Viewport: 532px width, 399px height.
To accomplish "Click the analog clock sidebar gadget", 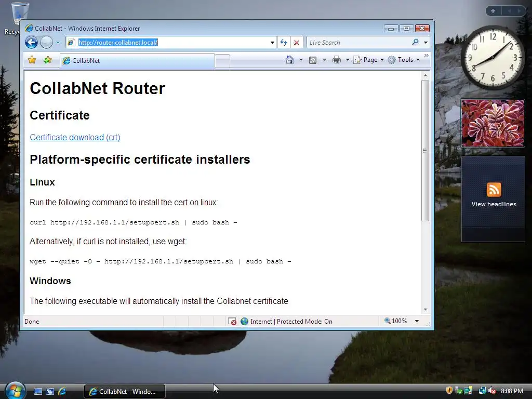I will point(493,58).
